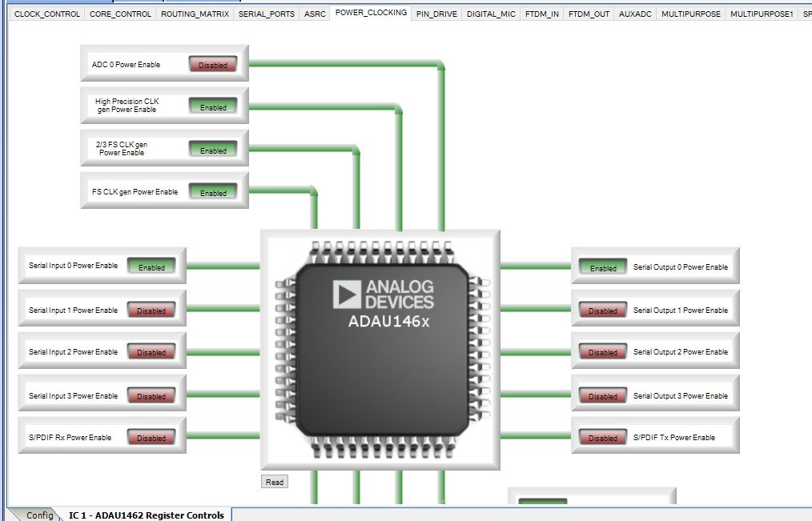Enable Serial Input 2 Power
Viewport: 812px width, 521px height.
pyautogui.click(x=151, y=352)
